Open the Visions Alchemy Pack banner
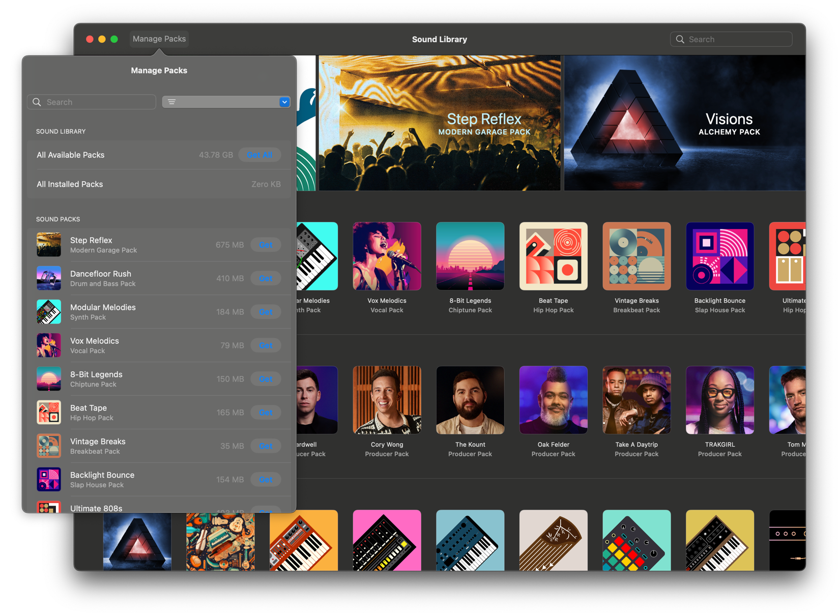Image resolution: width=840 pixels, height=616 pixels. pyautogui.click(x=685, y=123)
